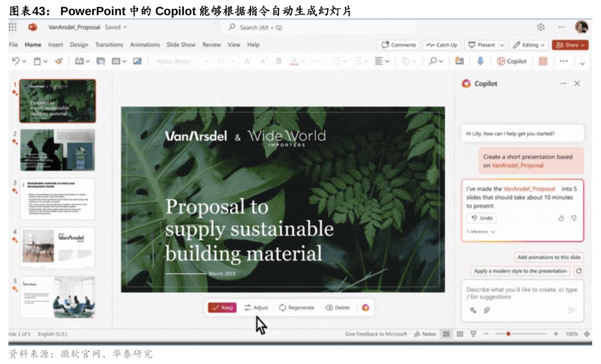Screen dimensions: 601x364
Task: Click Add animations to this slide suggestion
Action: [549, 257]
